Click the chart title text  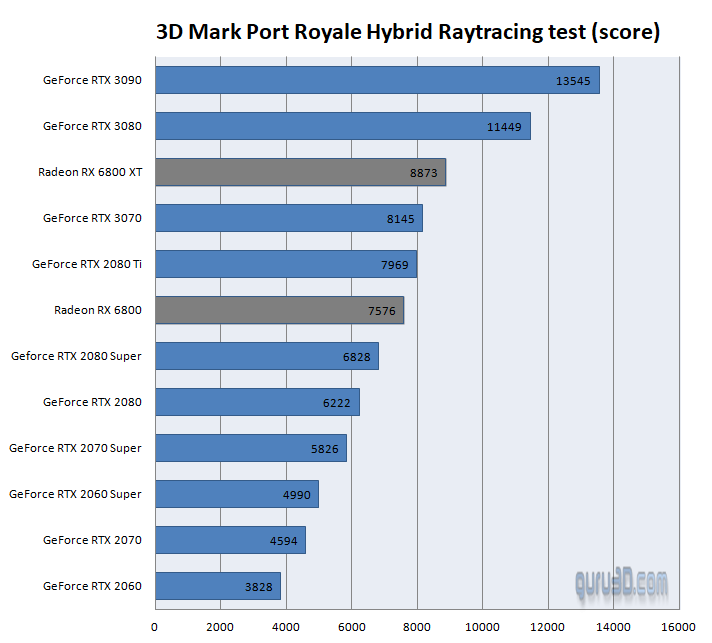[x=408, y=32]
